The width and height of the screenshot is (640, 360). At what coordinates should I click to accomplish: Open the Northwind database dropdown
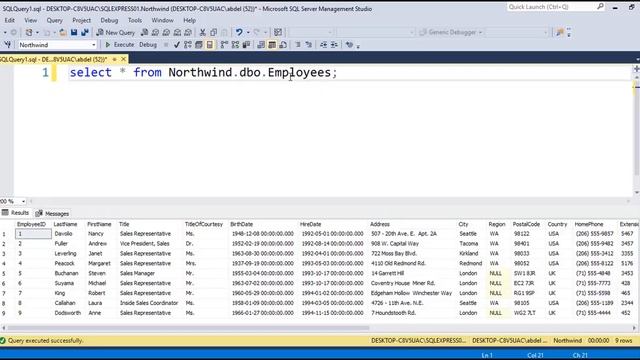[x=94, y=45]
